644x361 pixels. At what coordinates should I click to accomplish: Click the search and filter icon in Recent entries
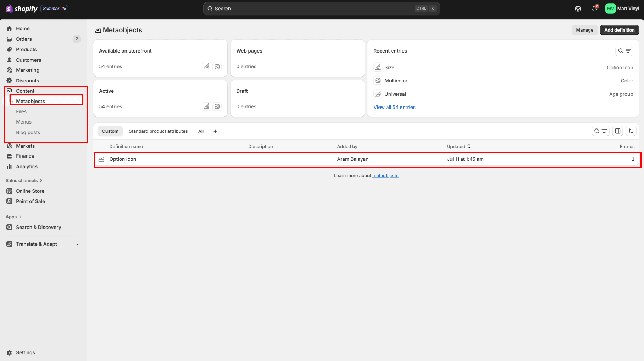tap(624, 51)
